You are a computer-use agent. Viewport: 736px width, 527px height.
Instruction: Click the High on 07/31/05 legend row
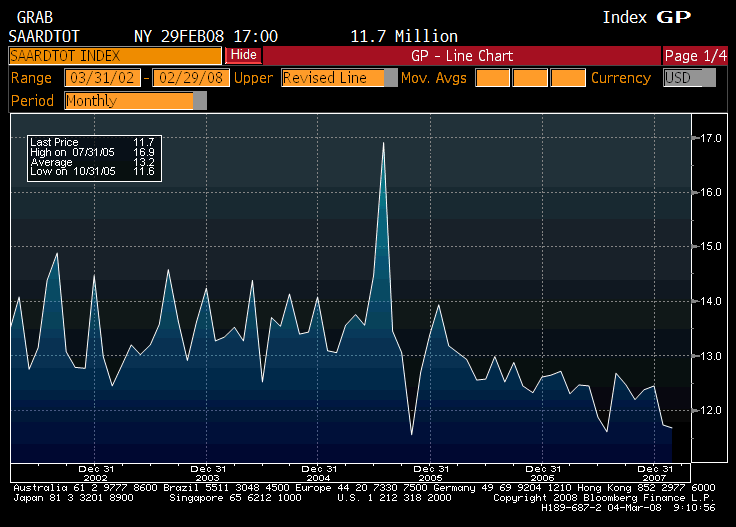[x=92, y=152]
